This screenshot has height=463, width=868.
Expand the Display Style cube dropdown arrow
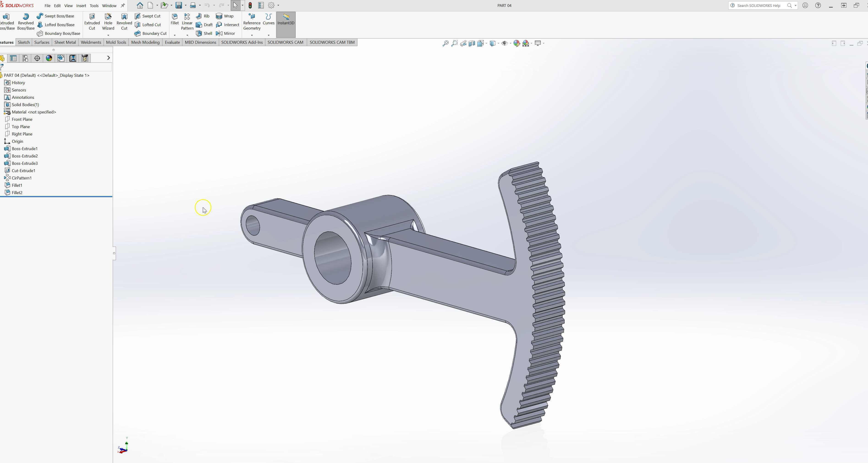pos(498,43)
